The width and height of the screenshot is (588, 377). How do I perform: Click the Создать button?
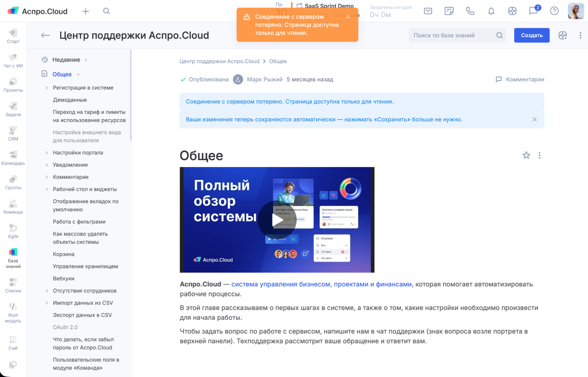tap(532, 35)
